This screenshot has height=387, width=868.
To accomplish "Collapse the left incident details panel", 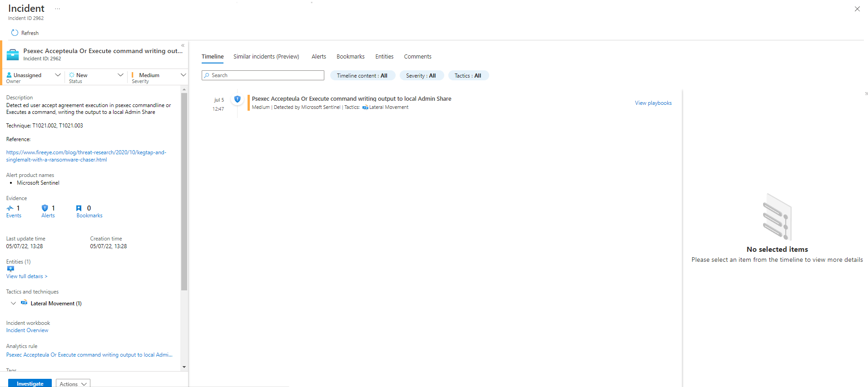I will pos(183,45).
